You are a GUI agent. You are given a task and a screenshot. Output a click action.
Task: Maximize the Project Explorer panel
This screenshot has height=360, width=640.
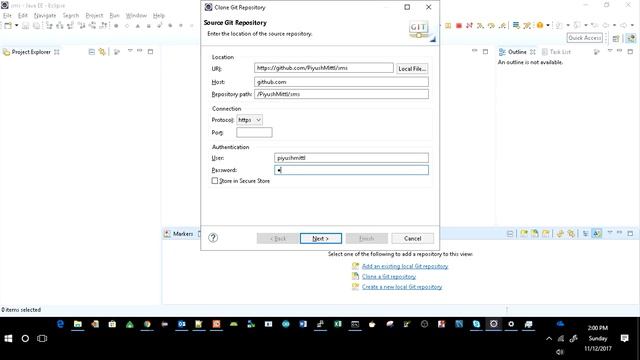tap(150, 51)
